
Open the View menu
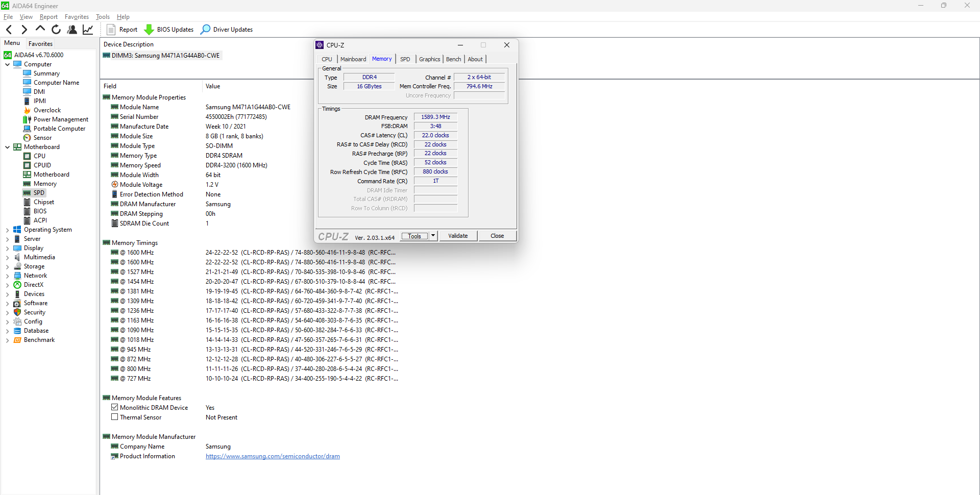pyautogui.click(x=26, y=17)
